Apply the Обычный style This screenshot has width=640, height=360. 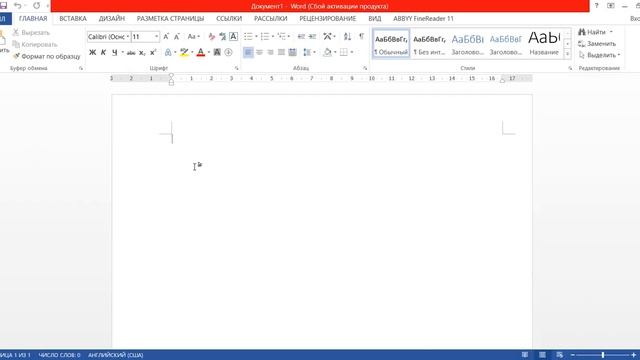tap(391, 44)
